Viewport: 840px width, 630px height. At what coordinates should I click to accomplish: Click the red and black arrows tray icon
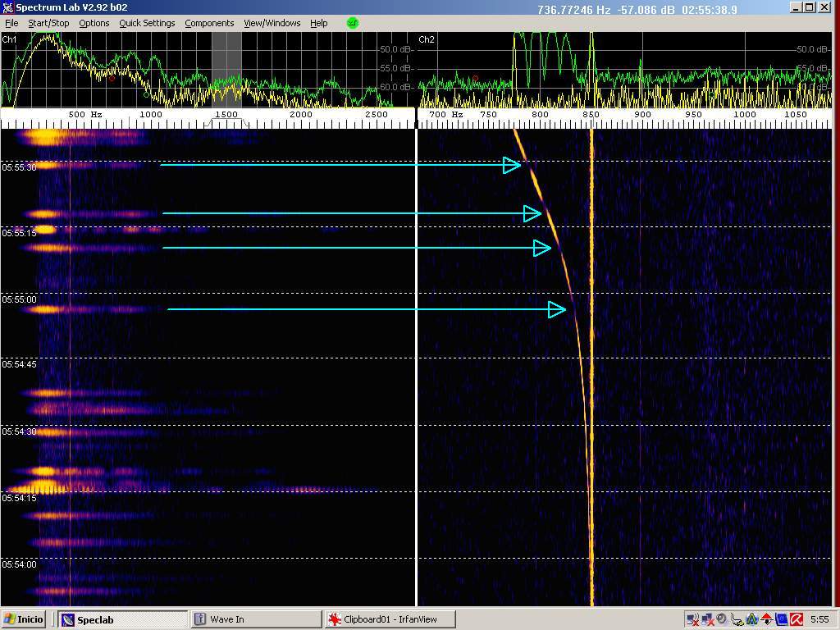point(766,619)
